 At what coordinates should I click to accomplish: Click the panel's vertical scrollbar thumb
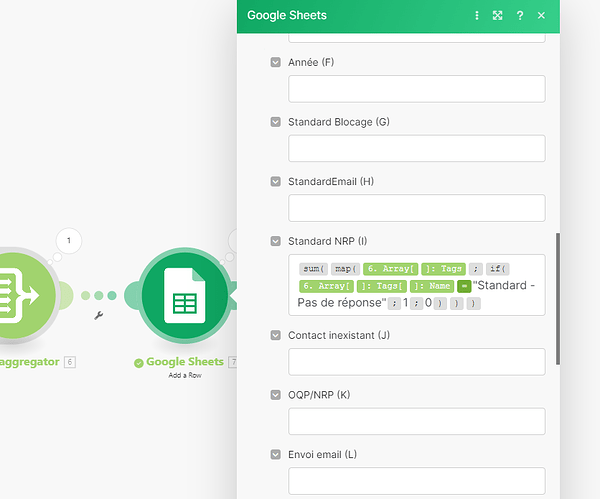pos(558,298)
